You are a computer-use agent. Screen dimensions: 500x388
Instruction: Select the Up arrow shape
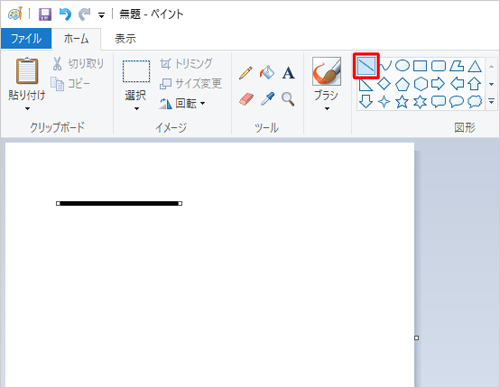(474, 84)
